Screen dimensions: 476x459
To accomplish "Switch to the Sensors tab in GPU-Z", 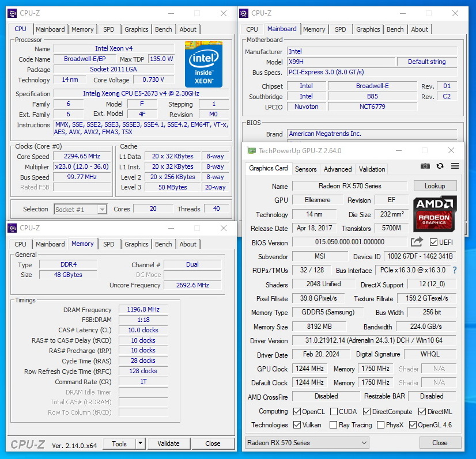I will point(305,169).
